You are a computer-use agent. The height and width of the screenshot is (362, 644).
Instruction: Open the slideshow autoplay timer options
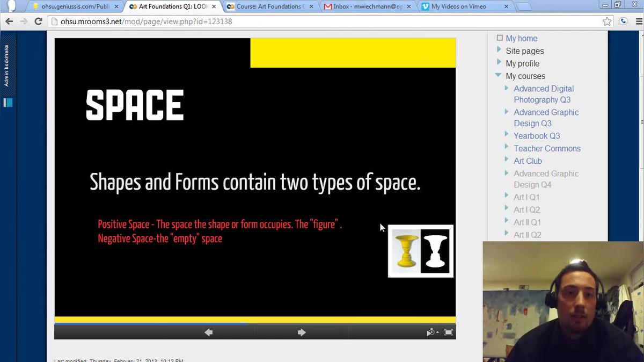[432, 332]
